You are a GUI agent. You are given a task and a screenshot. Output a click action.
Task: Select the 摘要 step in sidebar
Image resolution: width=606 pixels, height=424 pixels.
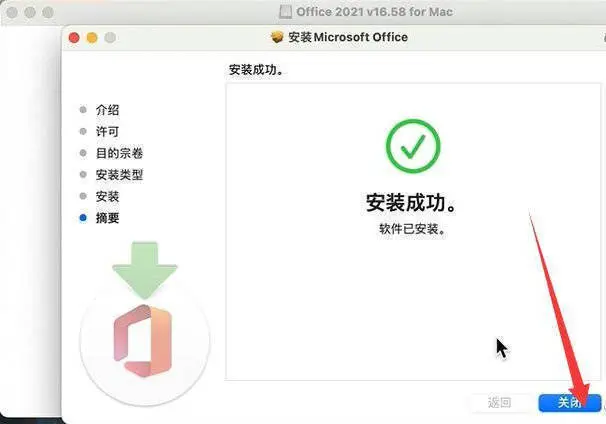107,218
